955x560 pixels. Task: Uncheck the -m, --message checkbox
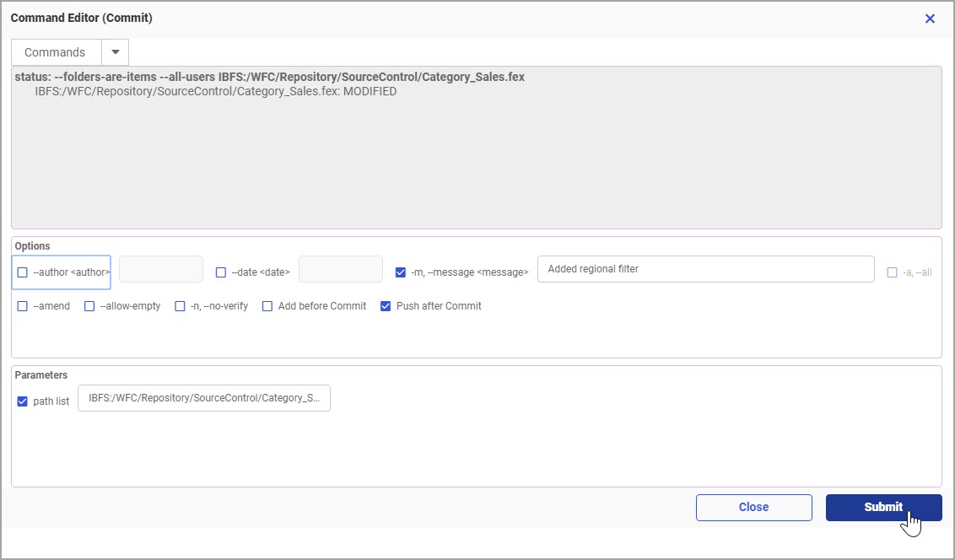tap(401, 272)
